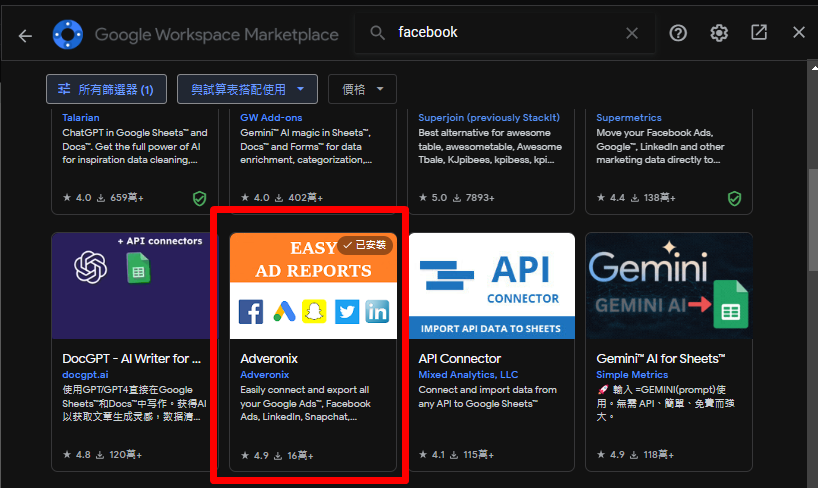818x488 pixels.
Task: Click Supermetrics 138萬+ download count
Action: [x=653, y=198]
